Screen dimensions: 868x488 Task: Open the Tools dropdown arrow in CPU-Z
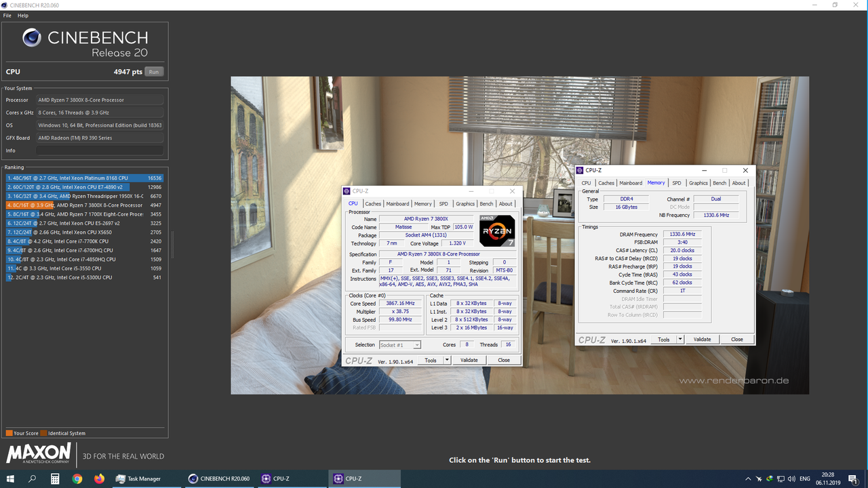click(446, 360)
